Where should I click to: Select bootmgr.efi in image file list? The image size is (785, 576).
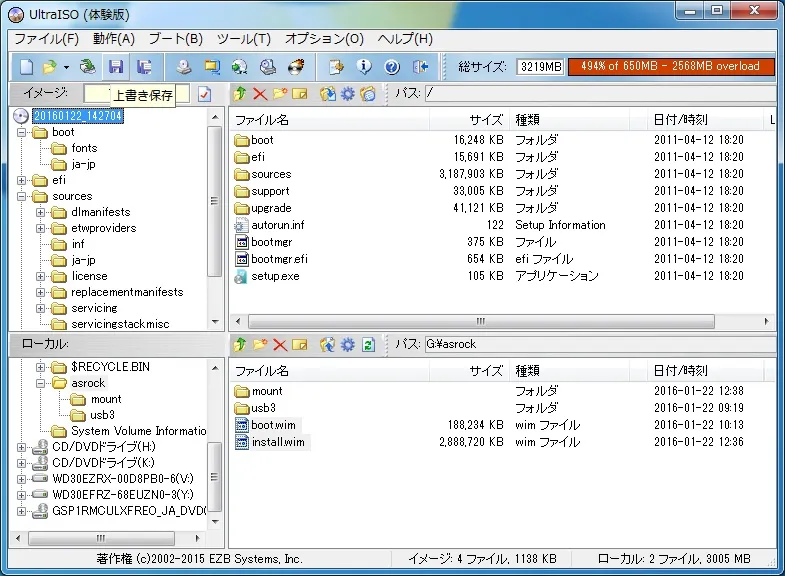(x=279, y=259)
